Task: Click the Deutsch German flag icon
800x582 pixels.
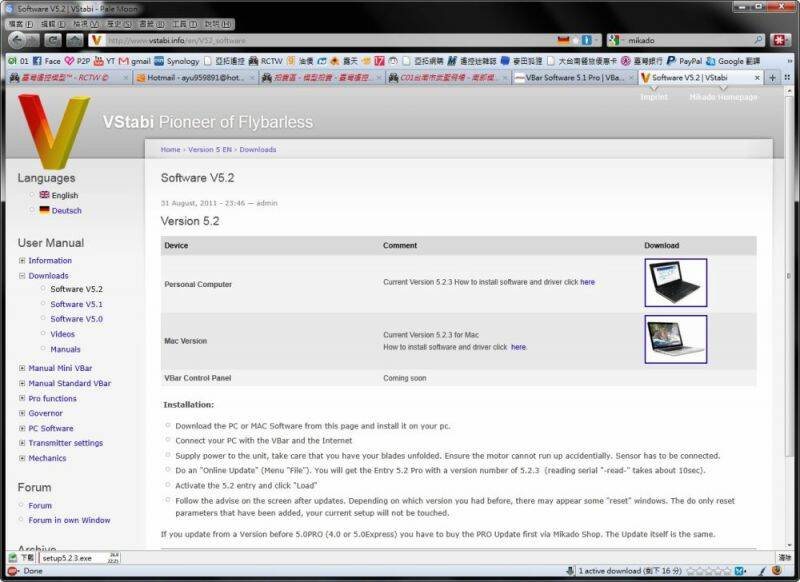Action: 44,210
